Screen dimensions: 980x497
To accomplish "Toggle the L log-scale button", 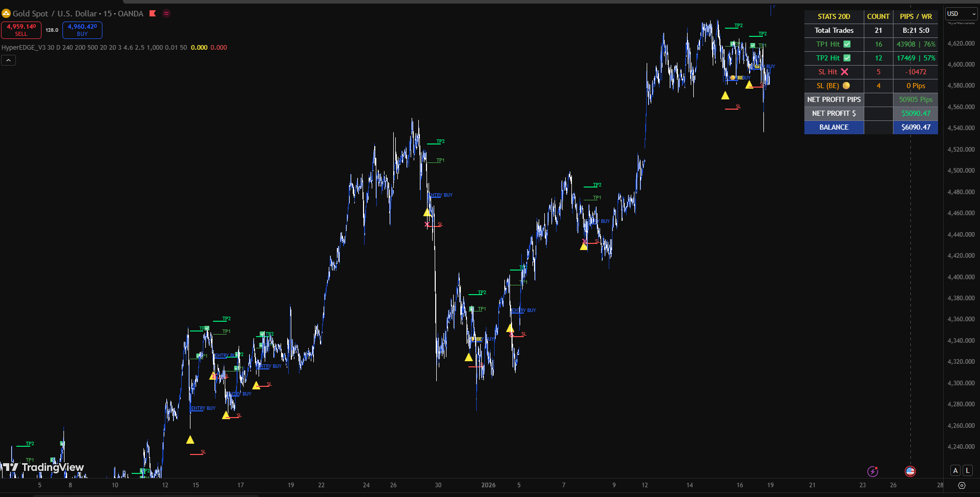I will pos(968,470).
